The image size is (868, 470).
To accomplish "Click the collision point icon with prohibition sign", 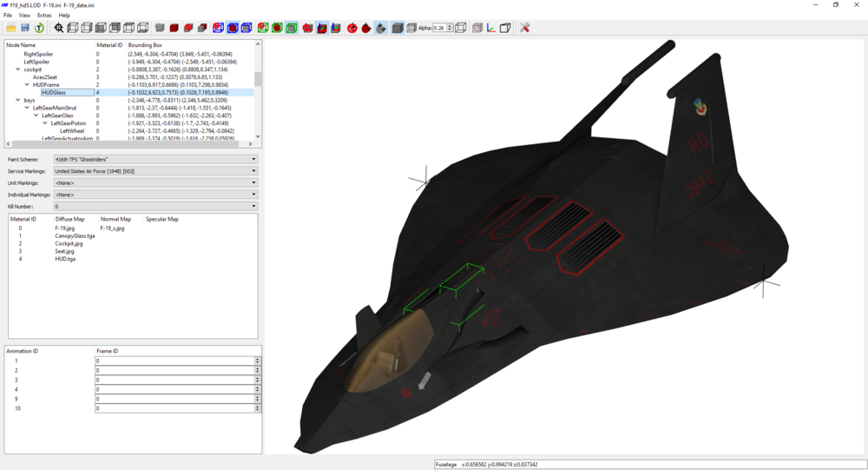I will point(352,28).
